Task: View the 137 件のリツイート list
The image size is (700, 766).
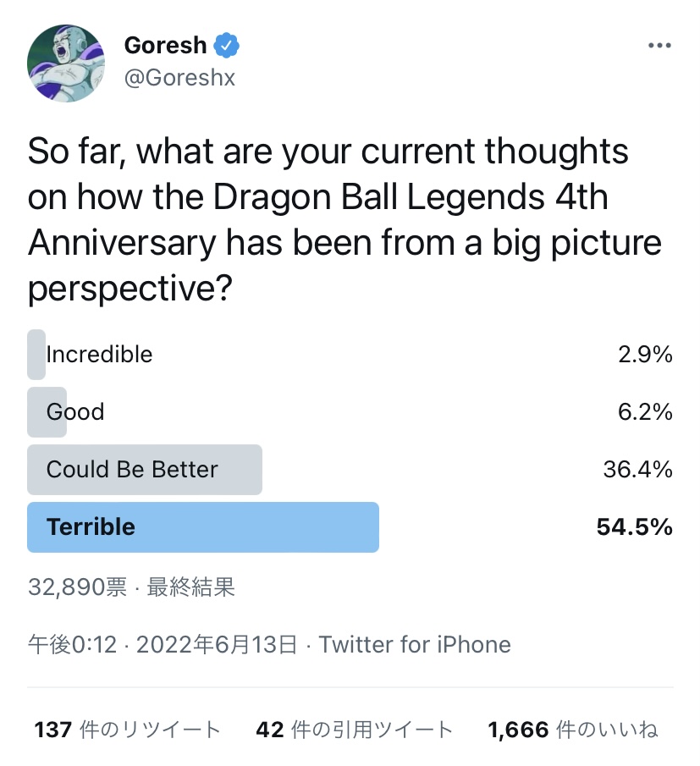Action: (127, 730)
